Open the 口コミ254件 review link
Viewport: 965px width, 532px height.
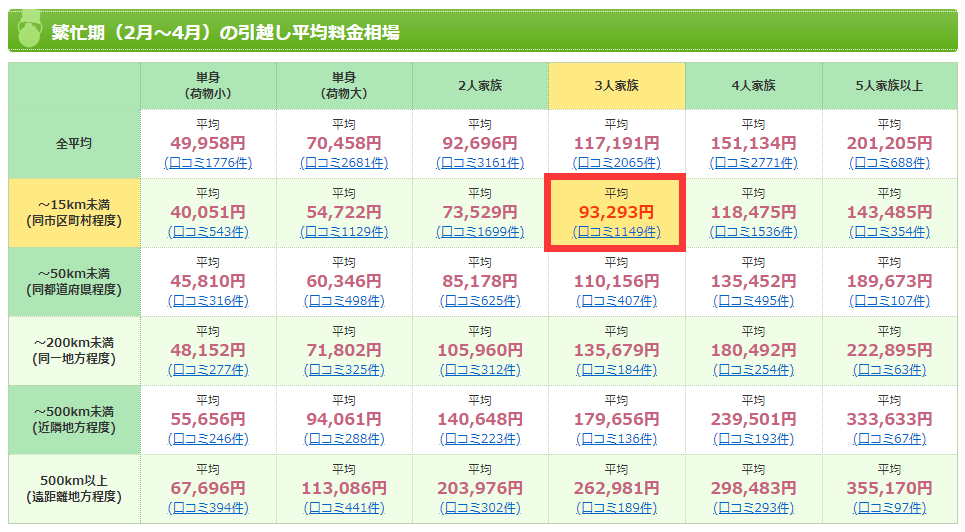(753, 369)
